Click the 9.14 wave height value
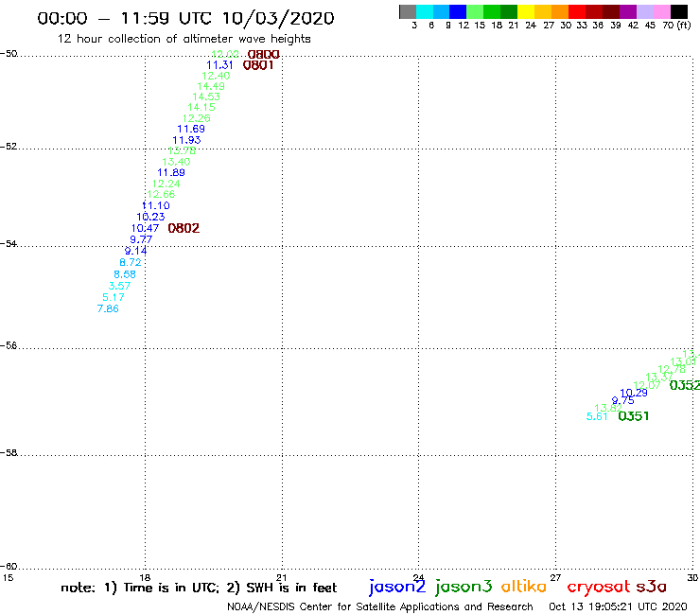Viewport: 700px width, 615px height. point(135,251)
